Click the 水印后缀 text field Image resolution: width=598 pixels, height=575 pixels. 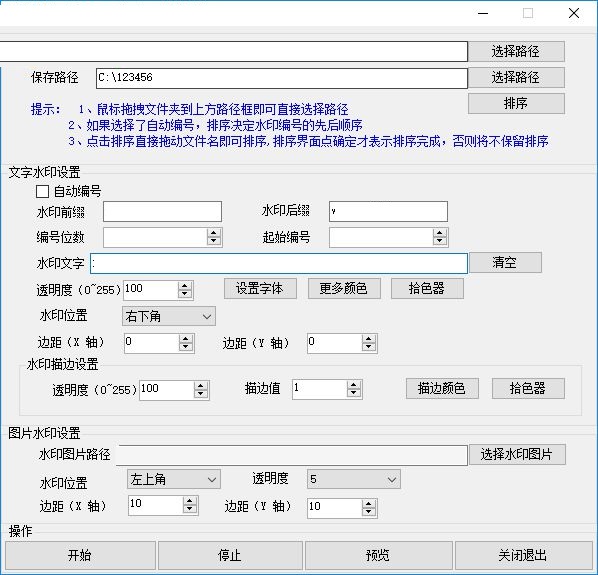tap(389, 212)
